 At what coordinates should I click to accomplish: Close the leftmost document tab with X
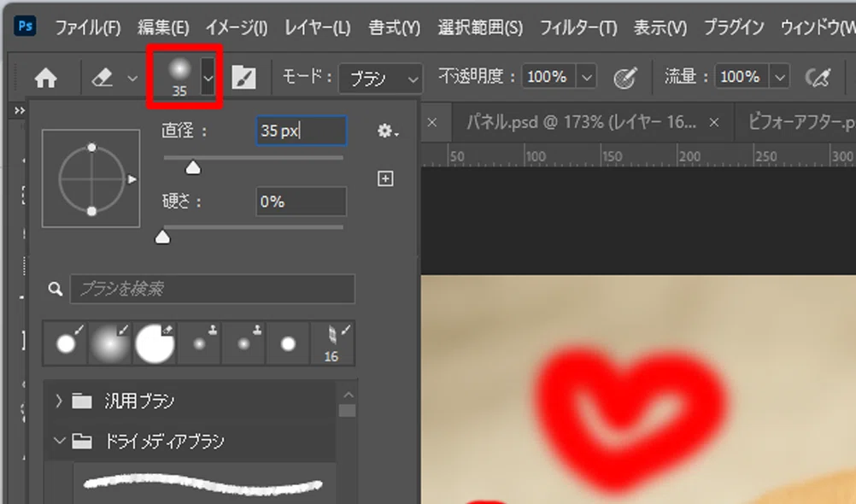point(431,122)
